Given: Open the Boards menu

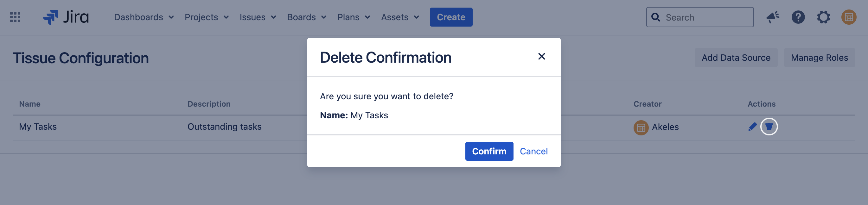Looking at the screenshot, I should [x=307, y=17].
